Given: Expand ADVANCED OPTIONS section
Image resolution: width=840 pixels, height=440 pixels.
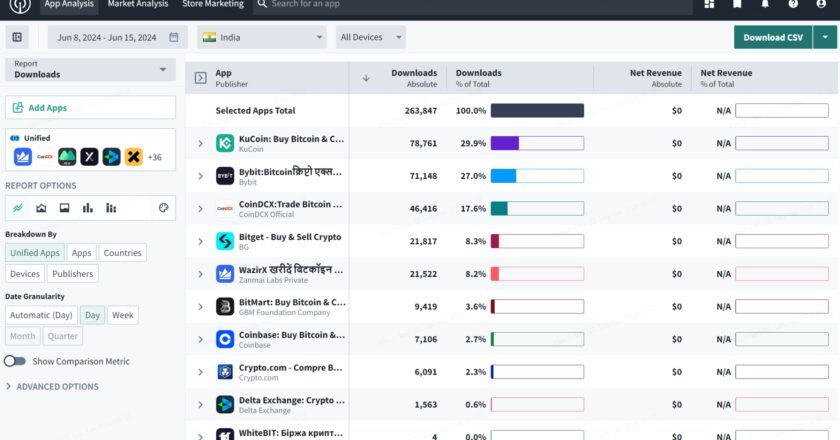Looking at the screenshot, I should point(52,386).
